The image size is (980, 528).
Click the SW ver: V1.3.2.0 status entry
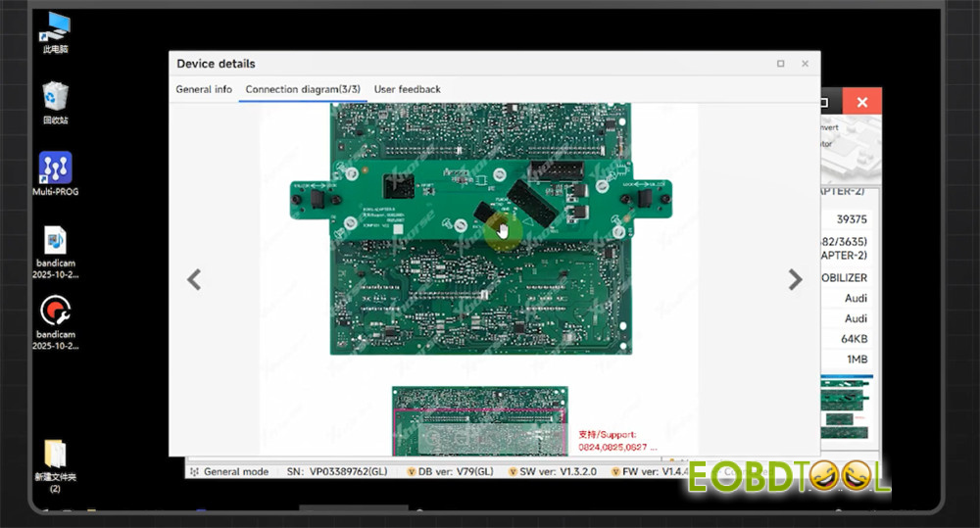click(x=552, y=472)
